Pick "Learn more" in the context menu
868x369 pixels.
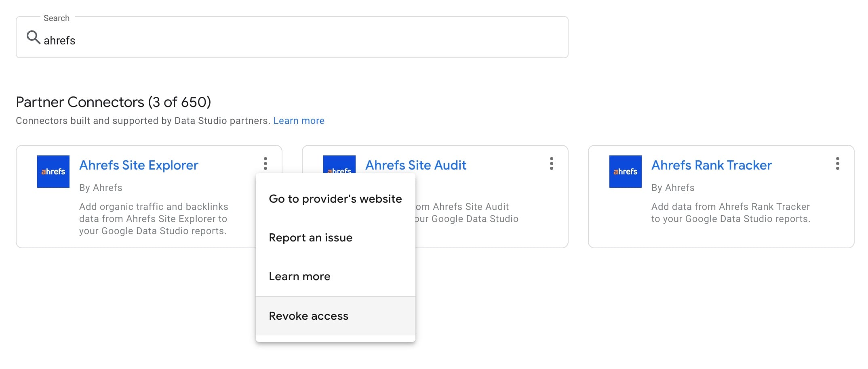click(x=299, y=277)
